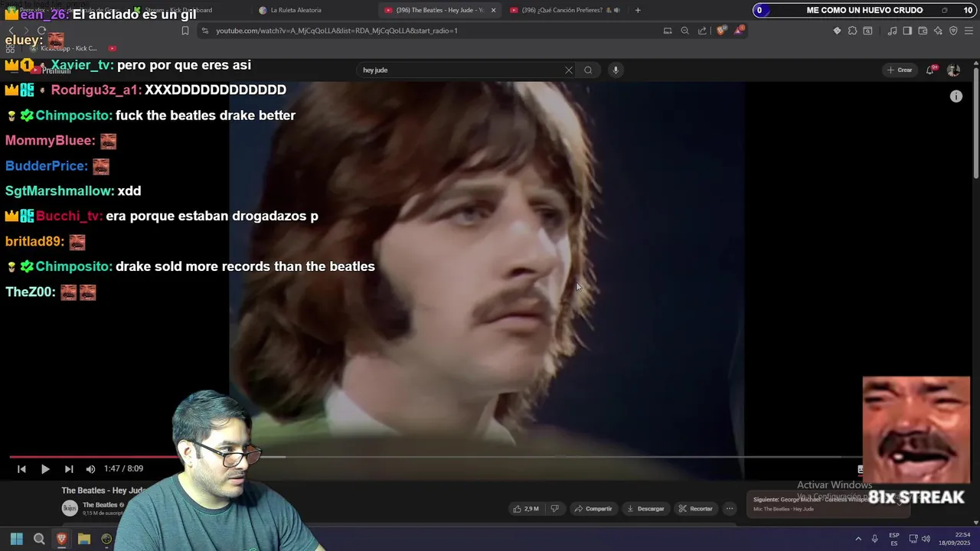Open the Crear menu

900,70
